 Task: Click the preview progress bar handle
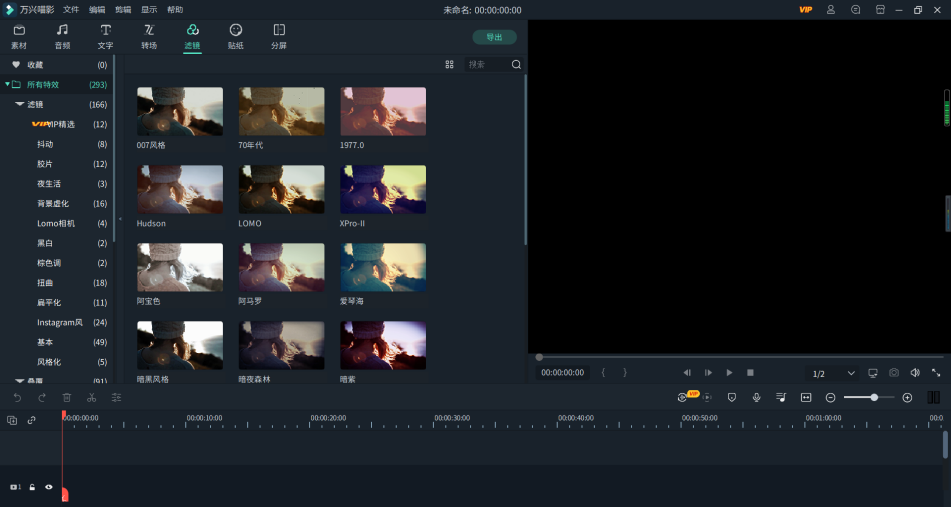539,357
